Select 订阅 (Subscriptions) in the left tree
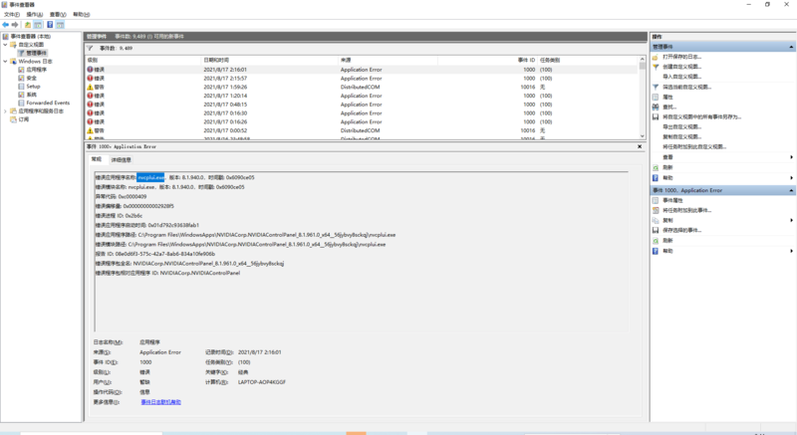The image size is (797, 435). pos(24,119)
